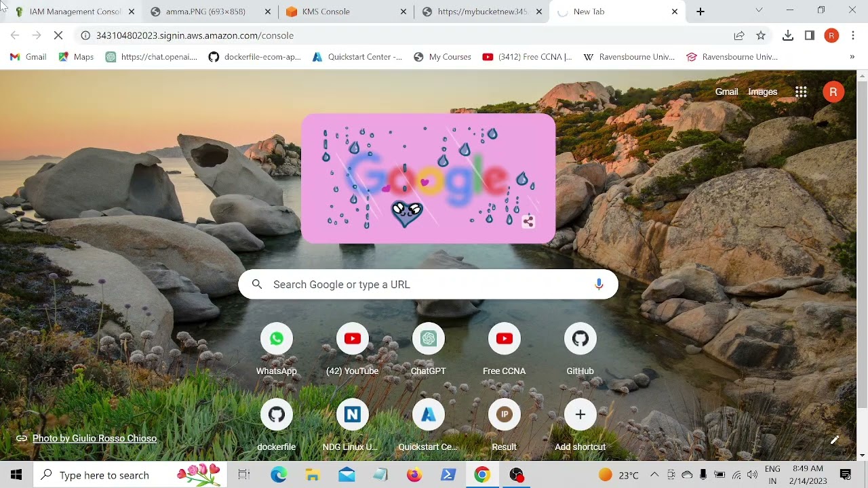Open the tab search dropdown
The height and width of the screenshot is (488, 868).
pyautogui.click(x=759, y=10)
